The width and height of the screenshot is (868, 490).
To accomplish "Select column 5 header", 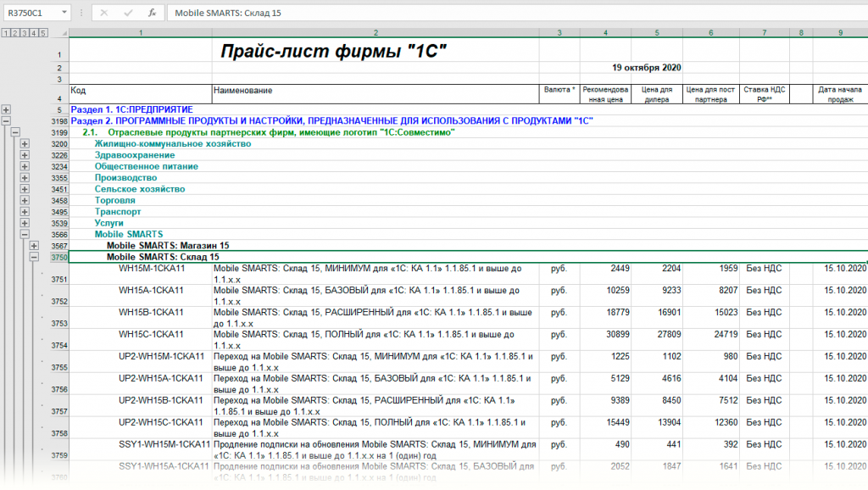I will pyautogui.click(x=657, y=33).
